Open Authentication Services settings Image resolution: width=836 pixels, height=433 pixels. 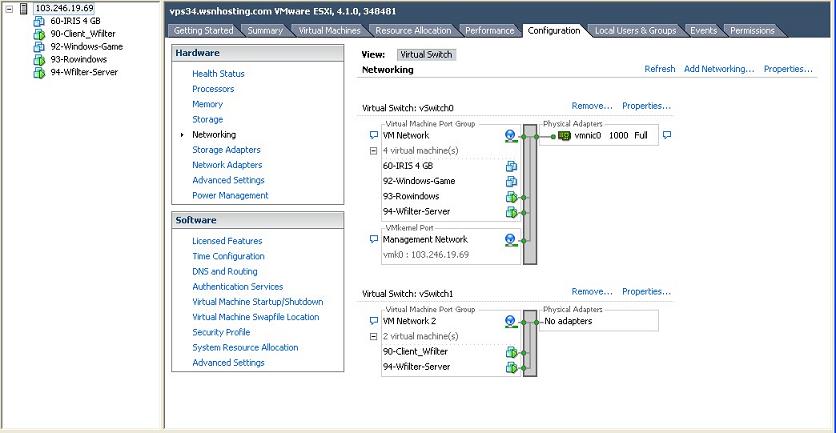238,286
